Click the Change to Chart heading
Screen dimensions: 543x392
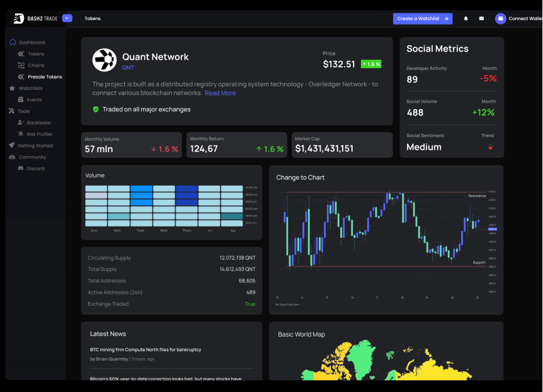tap(300, 177)
